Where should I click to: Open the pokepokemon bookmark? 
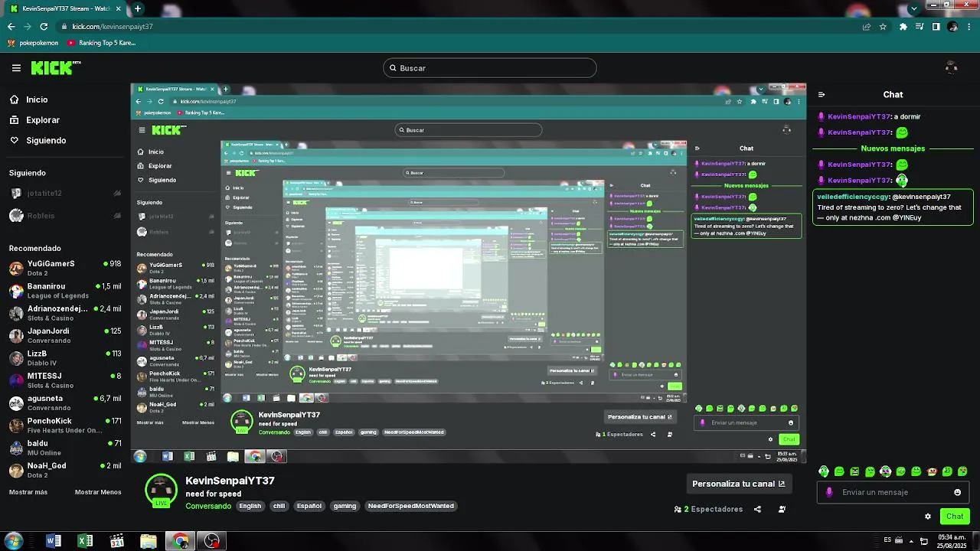(34, 43)
